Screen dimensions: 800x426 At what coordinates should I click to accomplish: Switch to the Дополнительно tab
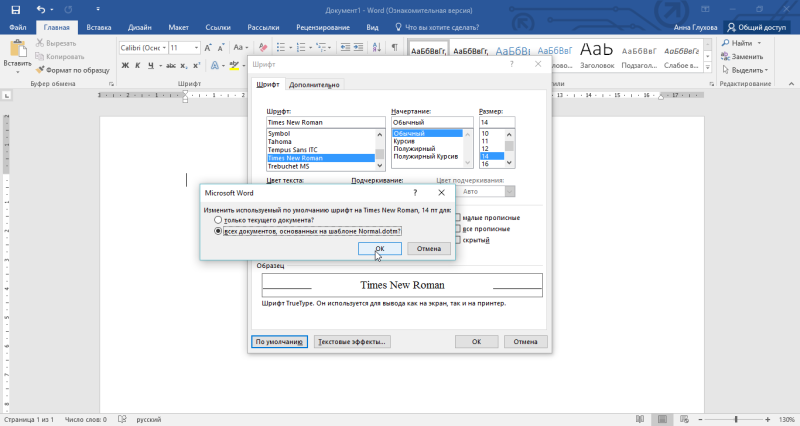pyautogui.click(x=315, y=85)
